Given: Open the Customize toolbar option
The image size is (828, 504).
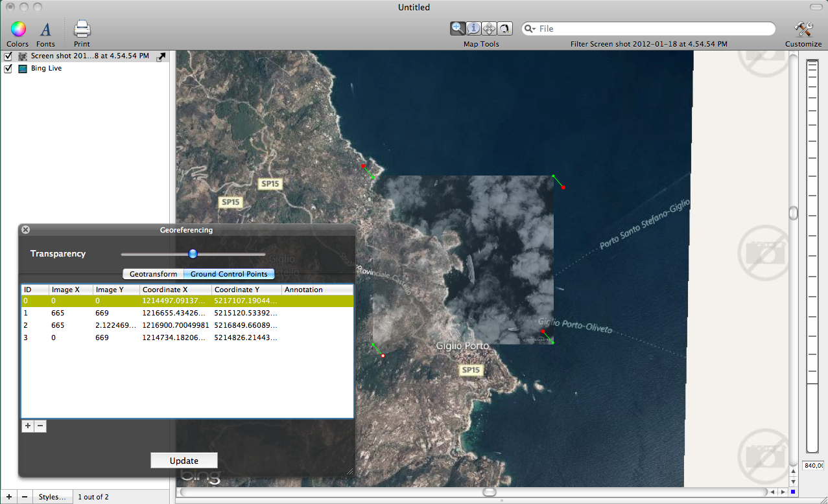Looking at the screenshot, I should tap(803, 29).
